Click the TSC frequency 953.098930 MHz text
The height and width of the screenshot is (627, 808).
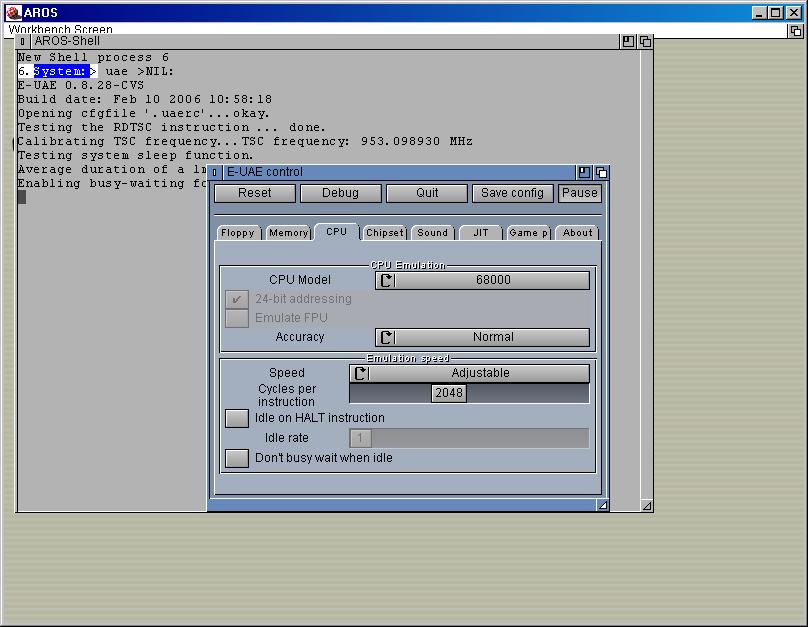pyautogui.click(x=357, y=141)
